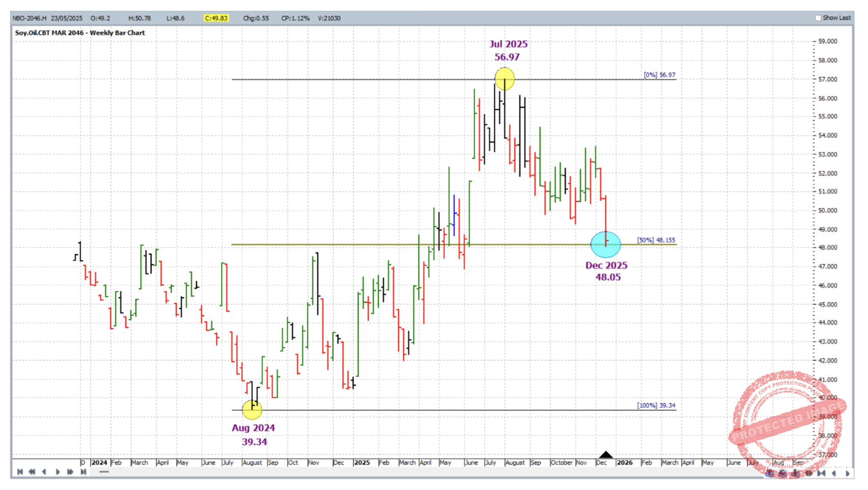Viewport: 868px width, 490px height.
Task: Step forward one bar with the right arrow
Action: coord(57,472)
